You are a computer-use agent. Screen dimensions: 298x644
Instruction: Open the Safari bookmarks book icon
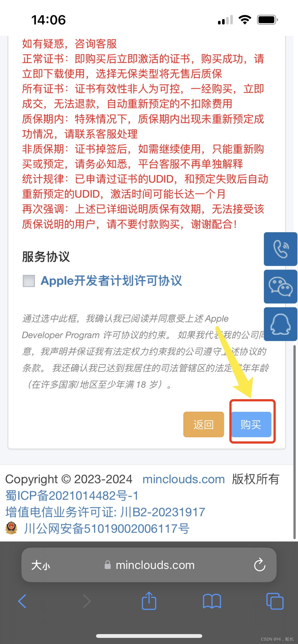(x=212, y=601)
